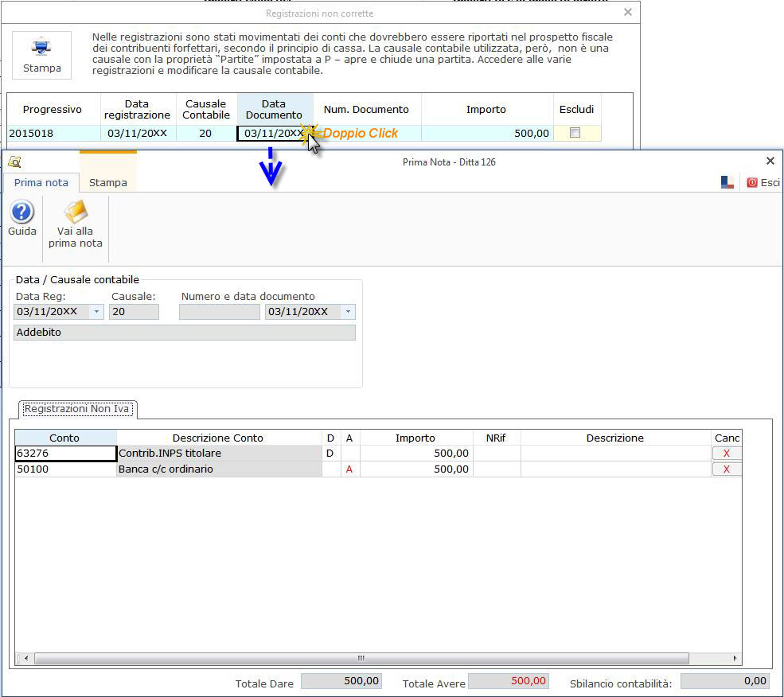
Task: Click the printer icon on the Stampa button
Action: [x=41, y=48]
